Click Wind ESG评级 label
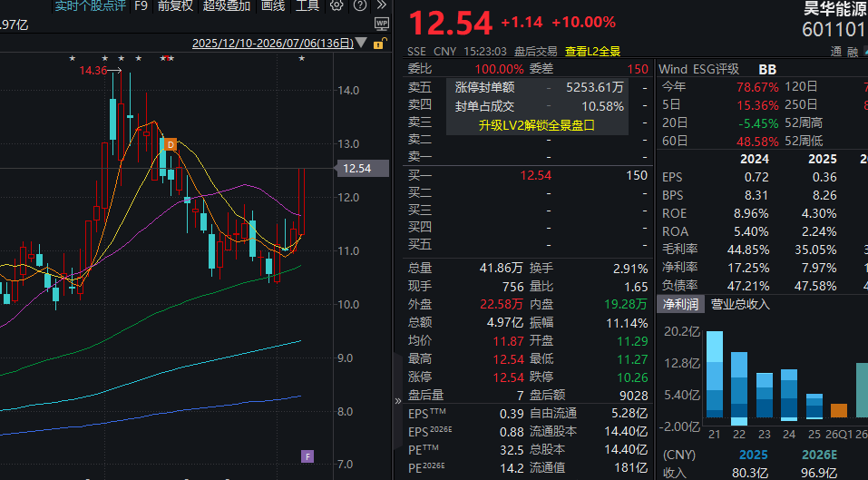Screen dimensions: 868x480 [x=698, y=69]
